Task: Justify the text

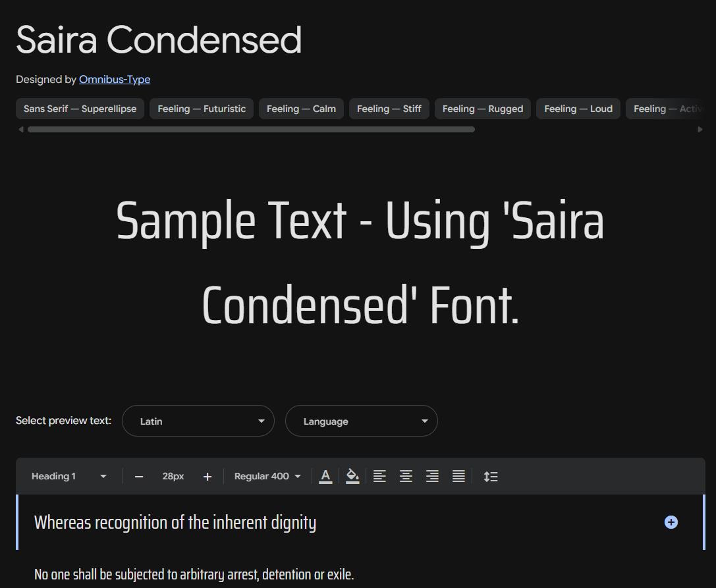Action: [458, 477]
